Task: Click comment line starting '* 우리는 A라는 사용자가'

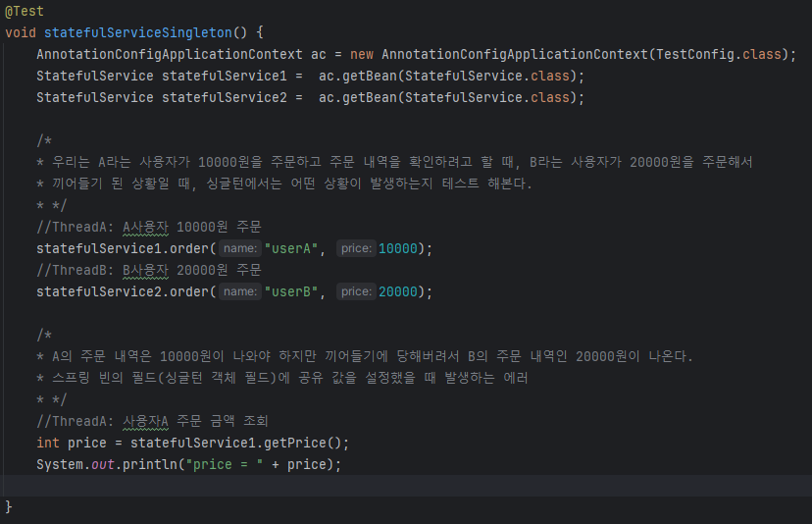Action: click(394, 162)
